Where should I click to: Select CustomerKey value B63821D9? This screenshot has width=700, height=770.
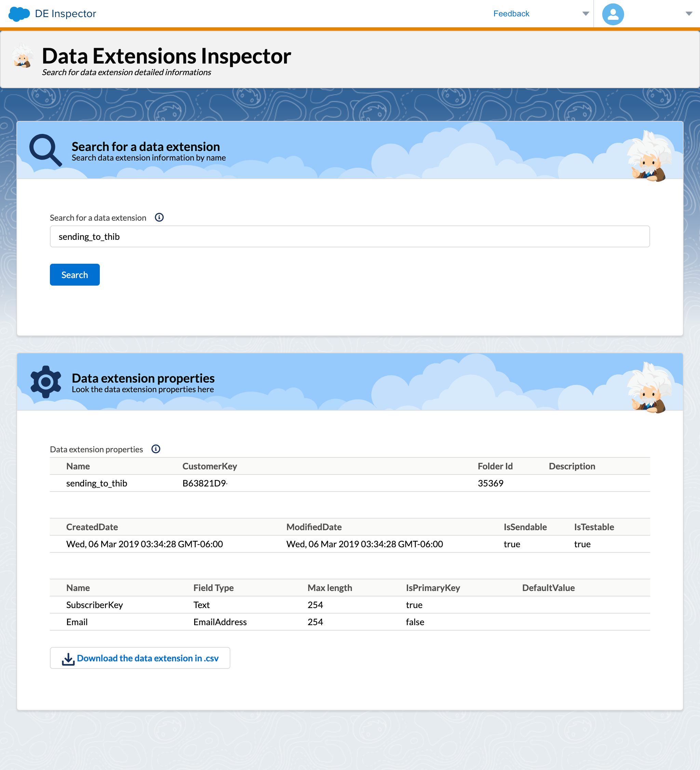204,483
